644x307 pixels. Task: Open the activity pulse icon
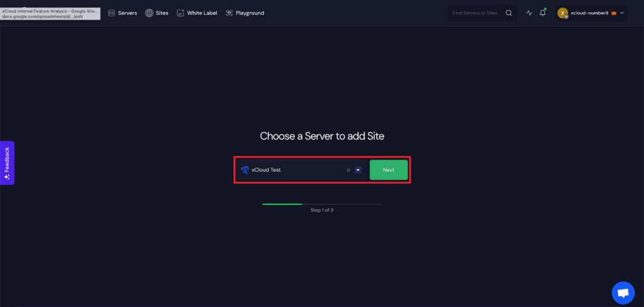529,13
